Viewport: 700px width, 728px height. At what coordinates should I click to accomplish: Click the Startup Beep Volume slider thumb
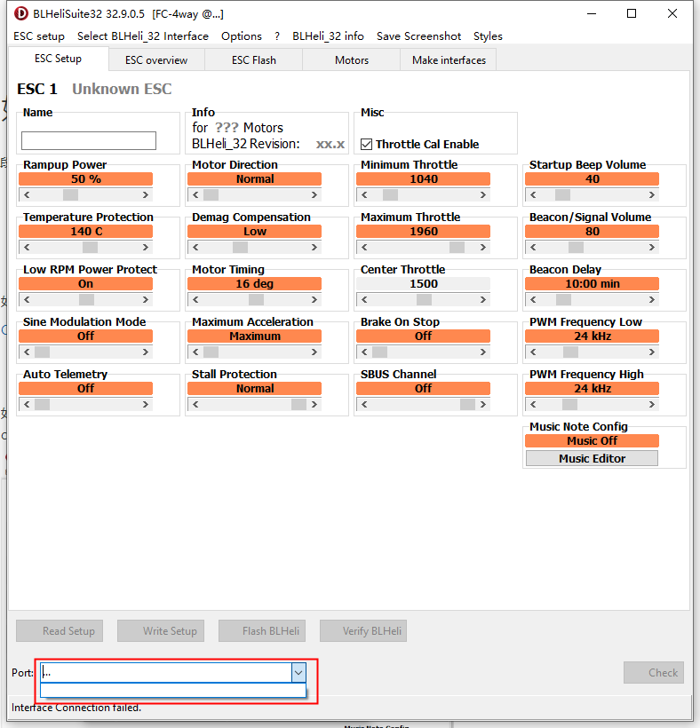pyautogui.click(x=562, y=195)
